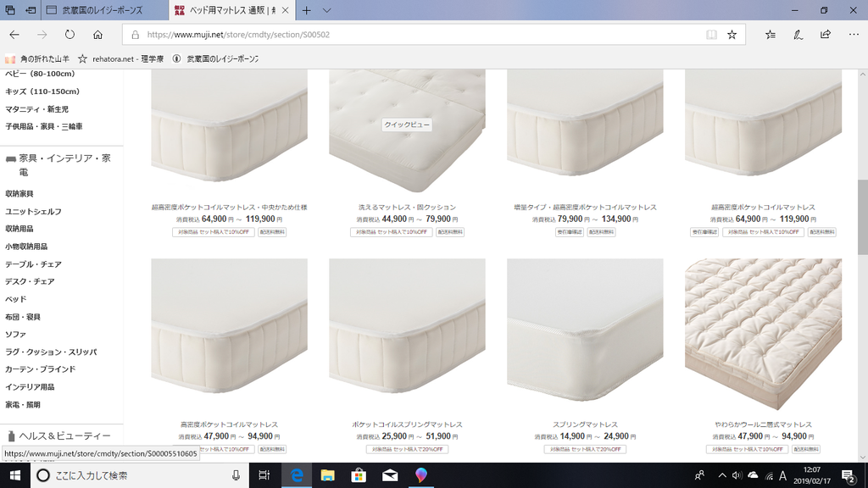The image size is (868, 488).
Task: Open the カーテン・ブラインド category
Action: click(x=41, y=369)
